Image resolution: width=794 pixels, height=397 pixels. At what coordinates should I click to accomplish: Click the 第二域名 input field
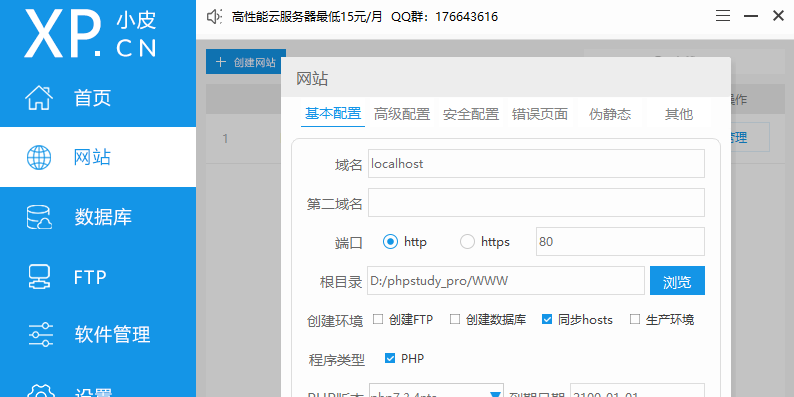point(536,203)
